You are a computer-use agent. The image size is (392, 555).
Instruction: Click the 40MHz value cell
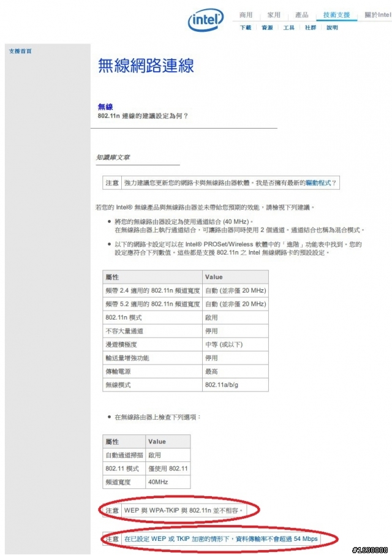click(168, 482)
